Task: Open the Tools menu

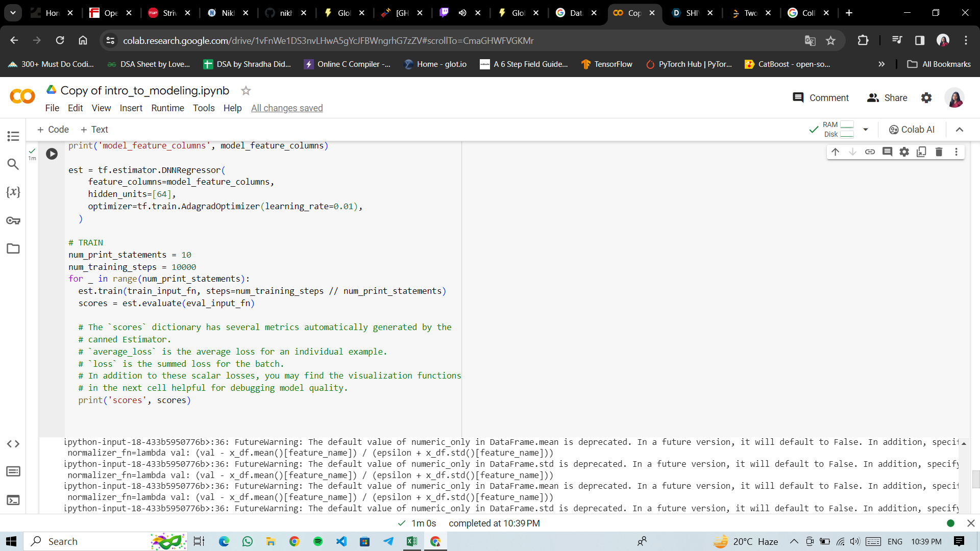Action: click(x=203, y=108)
